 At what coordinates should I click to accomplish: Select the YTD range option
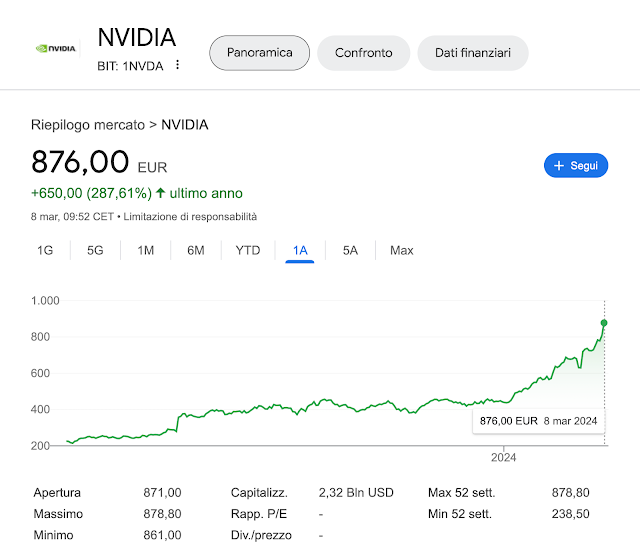(x=248, y=250)
